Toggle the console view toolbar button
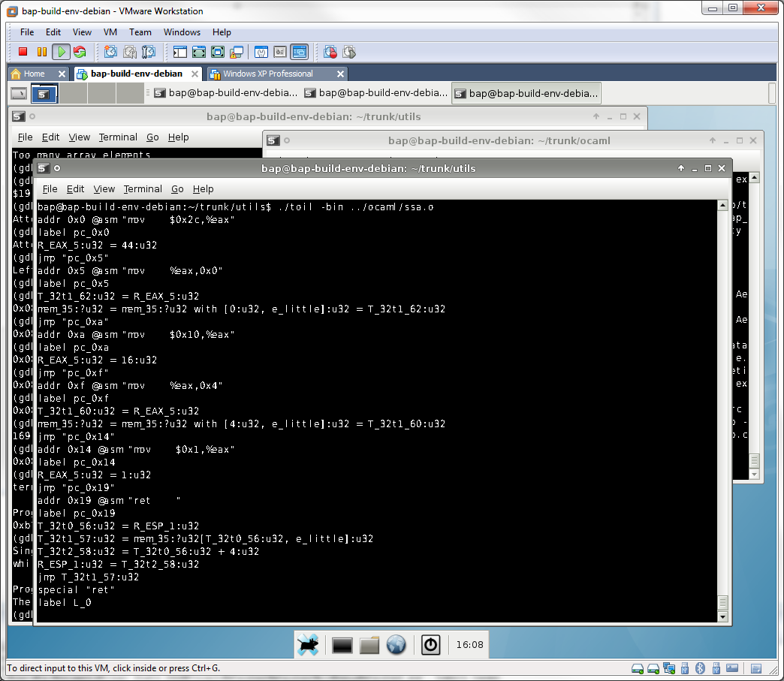Screen dimensions: 784x681 [300, 52]
